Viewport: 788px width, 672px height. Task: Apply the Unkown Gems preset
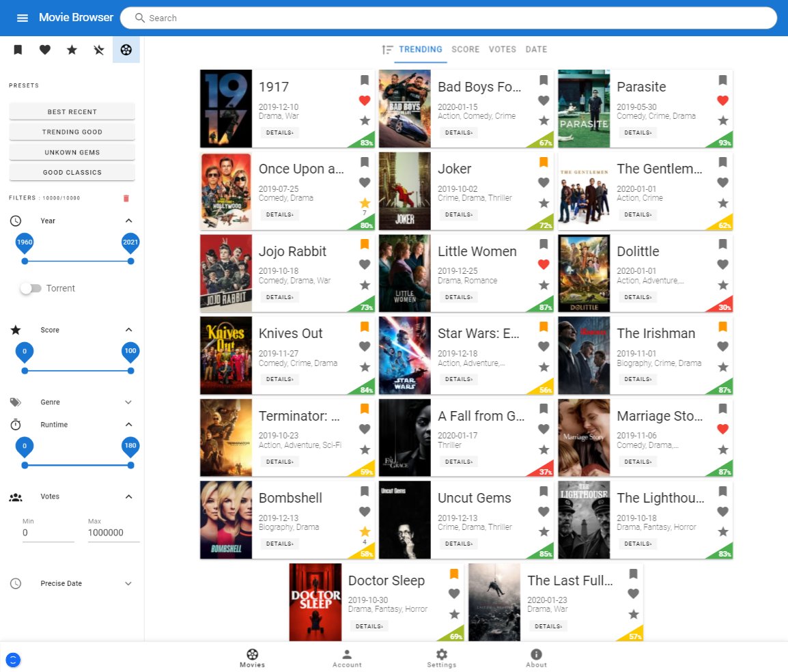point(72,152)
